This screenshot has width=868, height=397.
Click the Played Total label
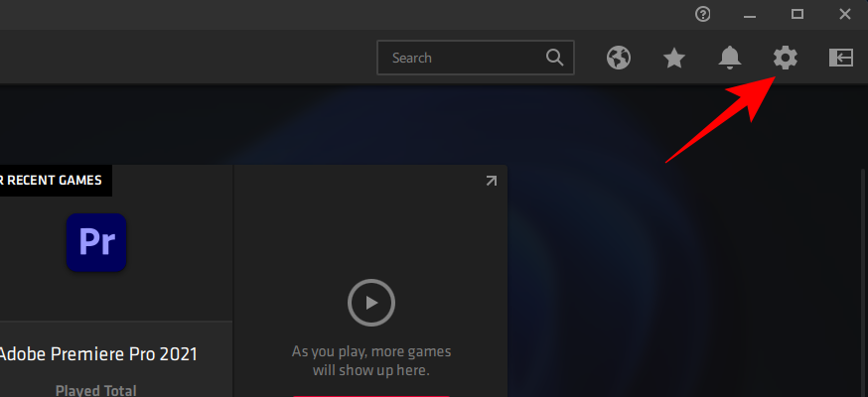click(x=95, y=390)
